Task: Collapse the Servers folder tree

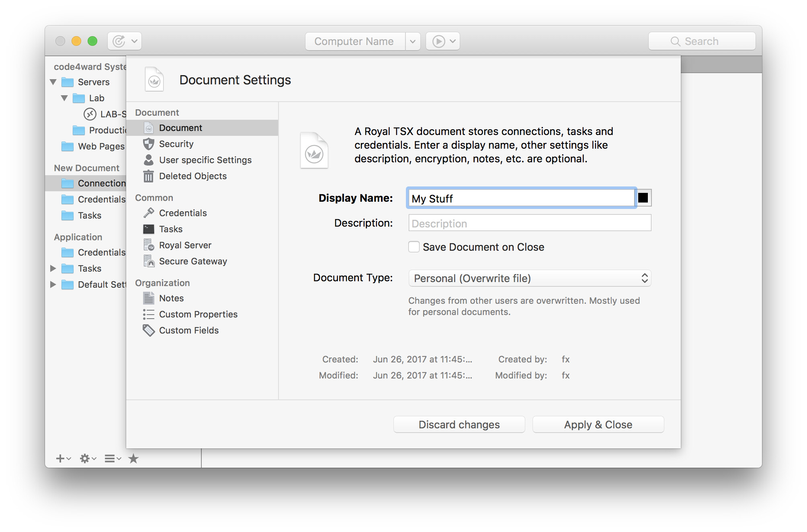Action: click(53, 82)
